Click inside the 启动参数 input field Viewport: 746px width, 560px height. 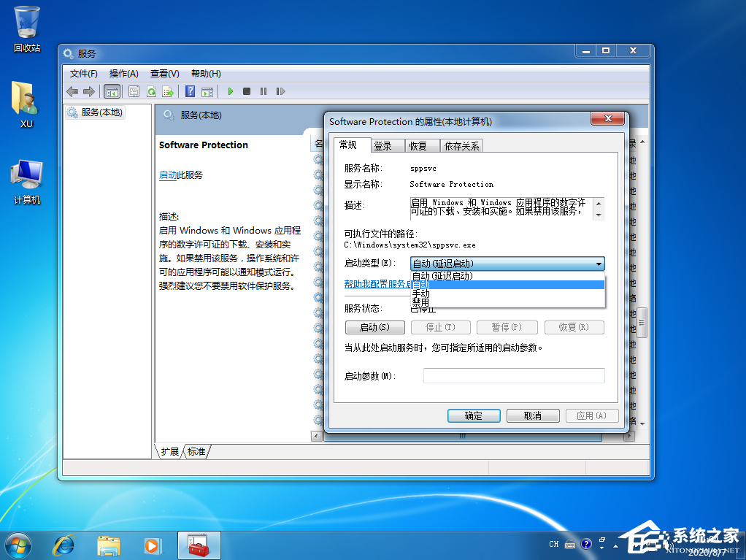[x=513, y=375]
